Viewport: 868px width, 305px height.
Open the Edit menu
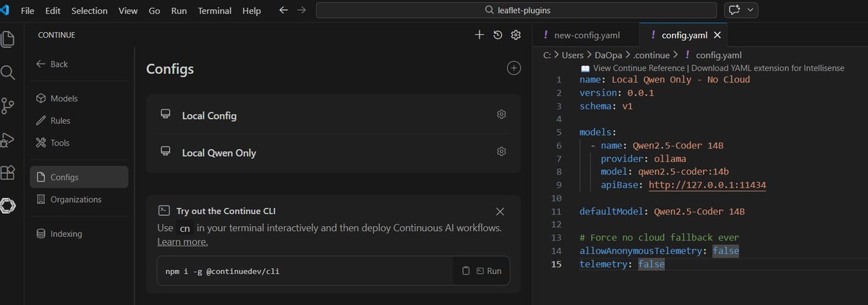click(53, 11)
